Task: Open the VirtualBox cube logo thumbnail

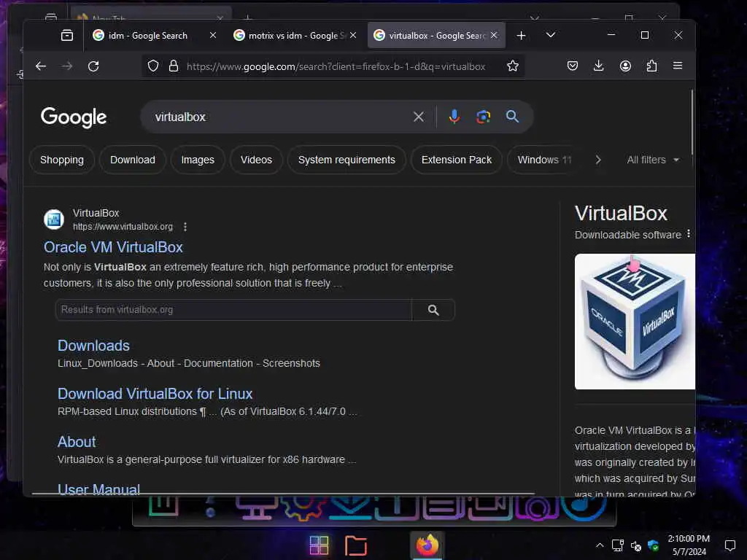Action: point(635,322)
